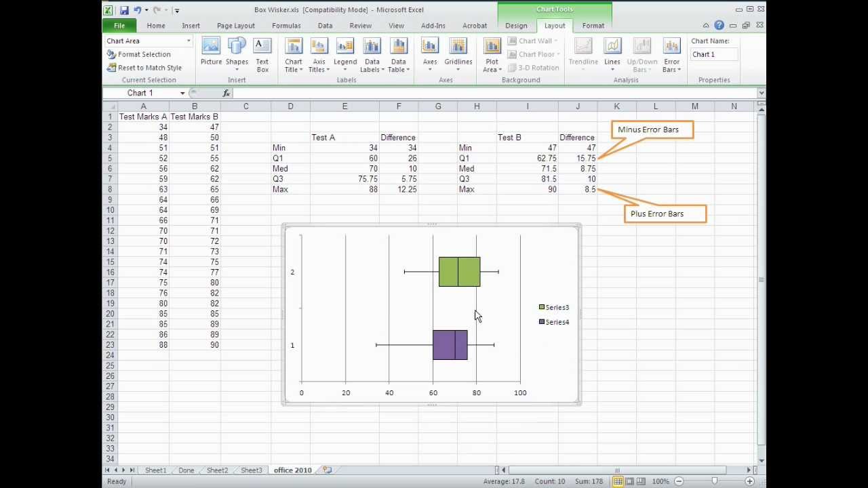
Task: Click cell Test Marks B header
Action: 195,117
